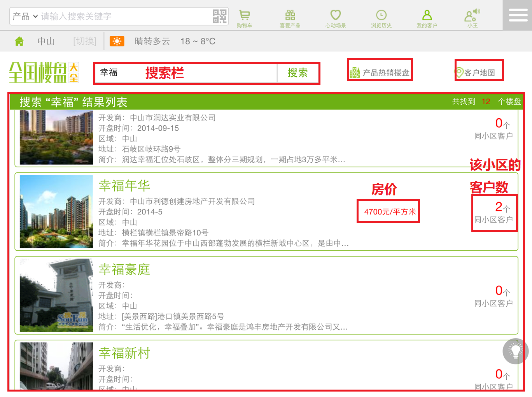Click [切换] to switch city
Image resolution: width=532 pixels, height=397 pixels.
pyautogui.click(x=85, y=41)
